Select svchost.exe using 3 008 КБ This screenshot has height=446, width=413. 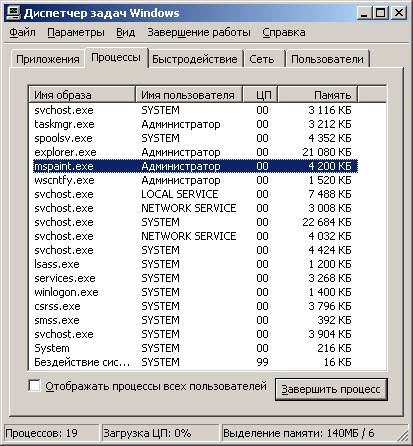point(196,208)
